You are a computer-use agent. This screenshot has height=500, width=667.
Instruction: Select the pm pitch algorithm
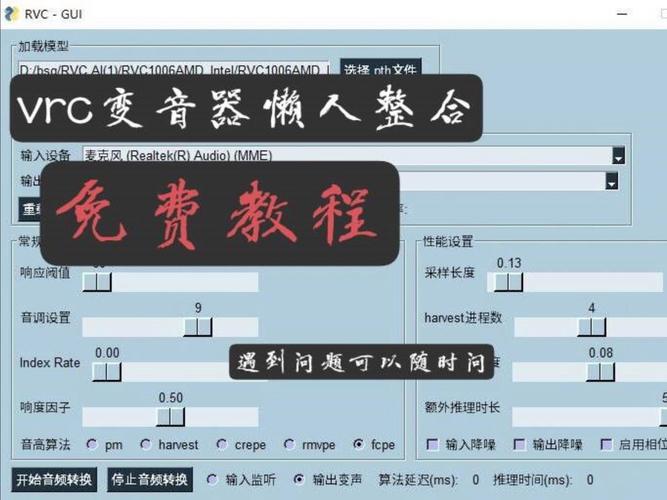(x=92, y=444)
